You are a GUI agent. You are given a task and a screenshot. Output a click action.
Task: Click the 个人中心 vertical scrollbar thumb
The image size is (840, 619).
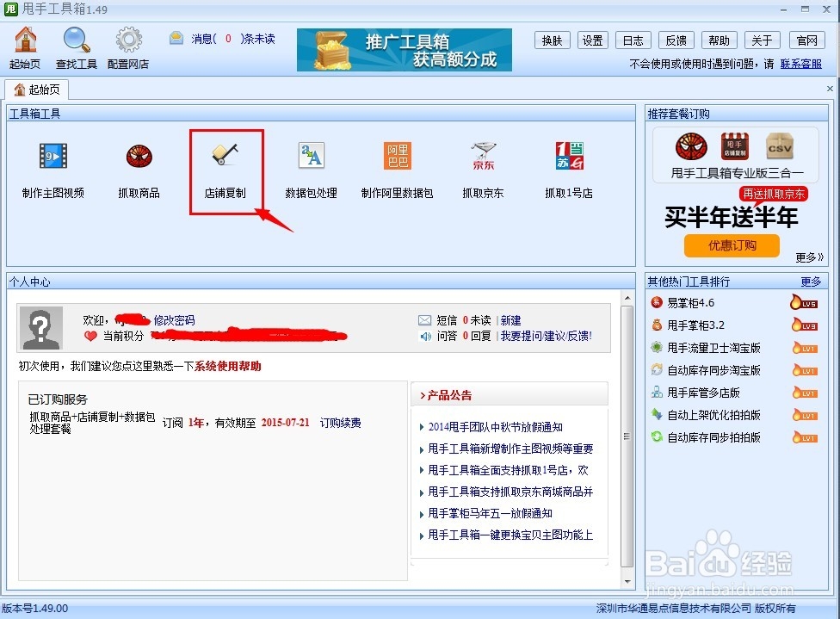[x=627, y=436]
